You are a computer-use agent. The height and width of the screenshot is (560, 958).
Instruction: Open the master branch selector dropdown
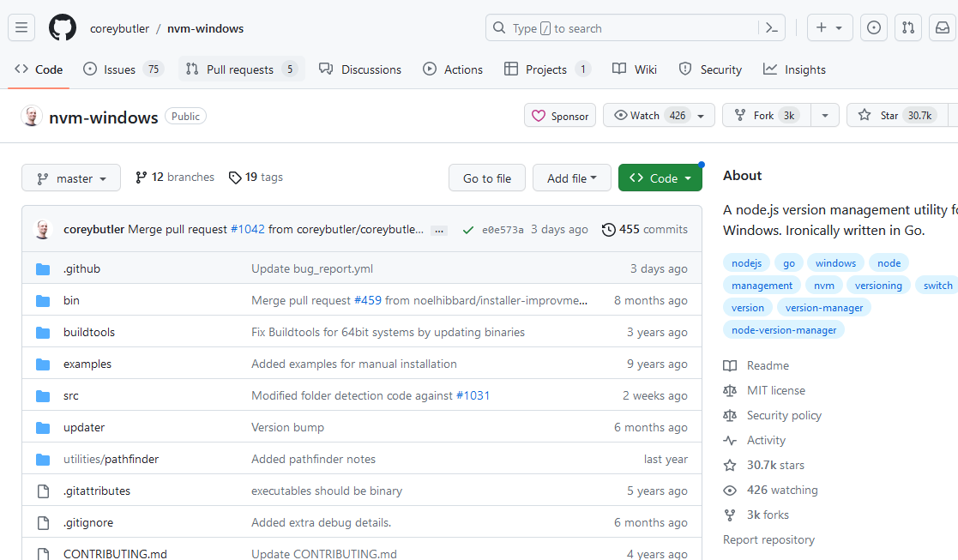click(71, 178)
